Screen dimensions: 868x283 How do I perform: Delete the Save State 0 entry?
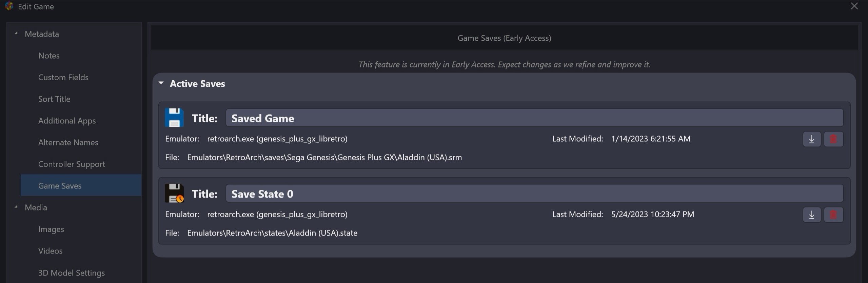click(833, 215)
